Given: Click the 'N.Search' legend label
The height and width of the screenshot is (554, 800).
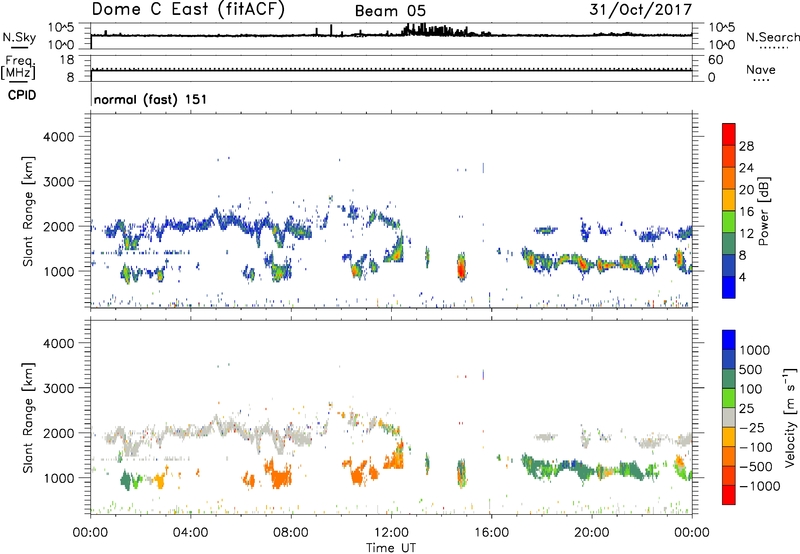Looking at the screenshot, I should tap(772, 37).
